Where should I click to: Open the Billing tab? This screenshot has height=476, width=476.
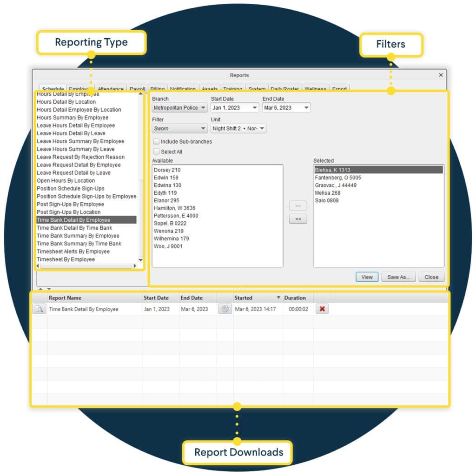click(157, 88)
